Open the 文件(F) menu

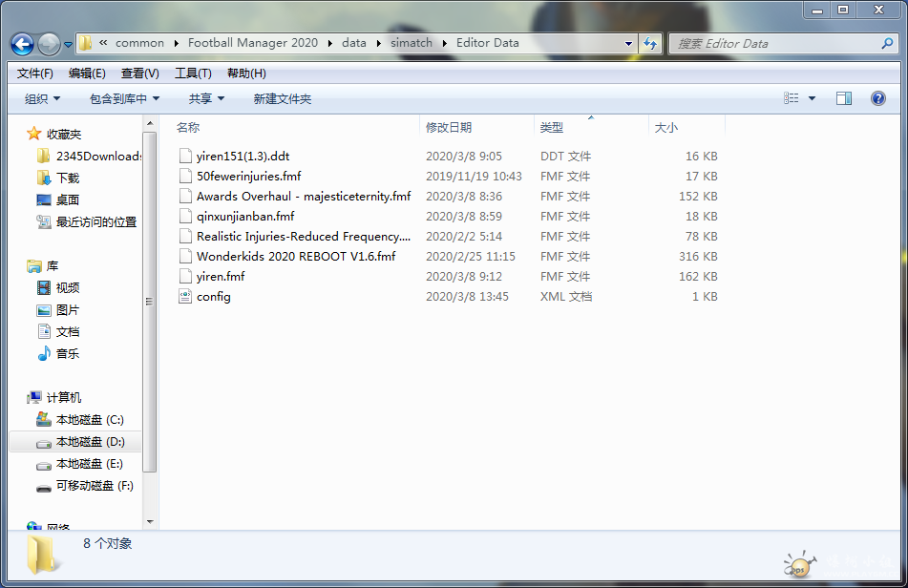pyautogui.click(x=35, y=73)
